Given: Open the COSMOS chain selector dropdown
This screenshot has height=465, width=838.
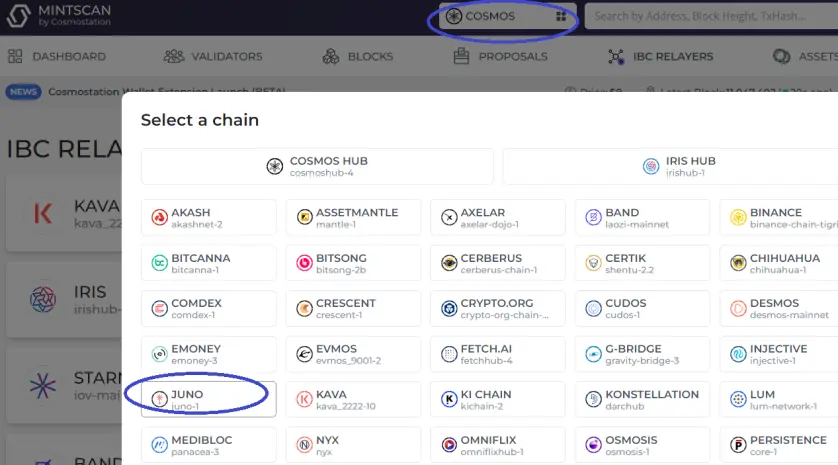Looking at the screenshot, I should point(507,17).
